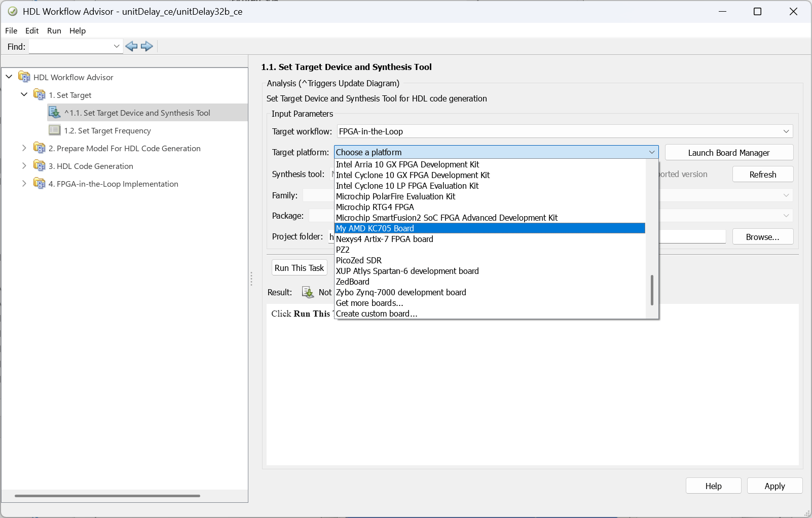Click the root HDL Workflow Advisor folder icon
This screenshot has width=812, height=518.
pos(23,77)
